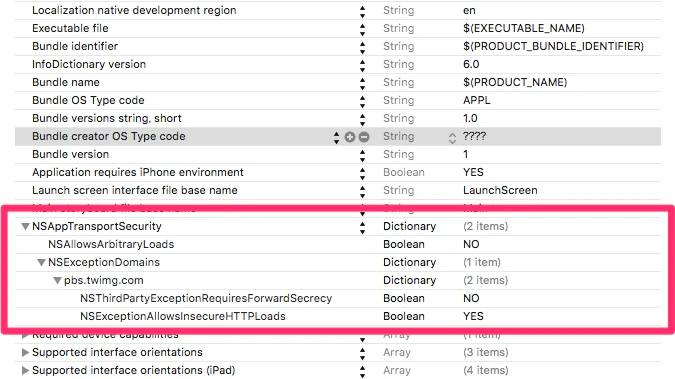Select the NSAppTransportSecurity key

tap(97, 226)
